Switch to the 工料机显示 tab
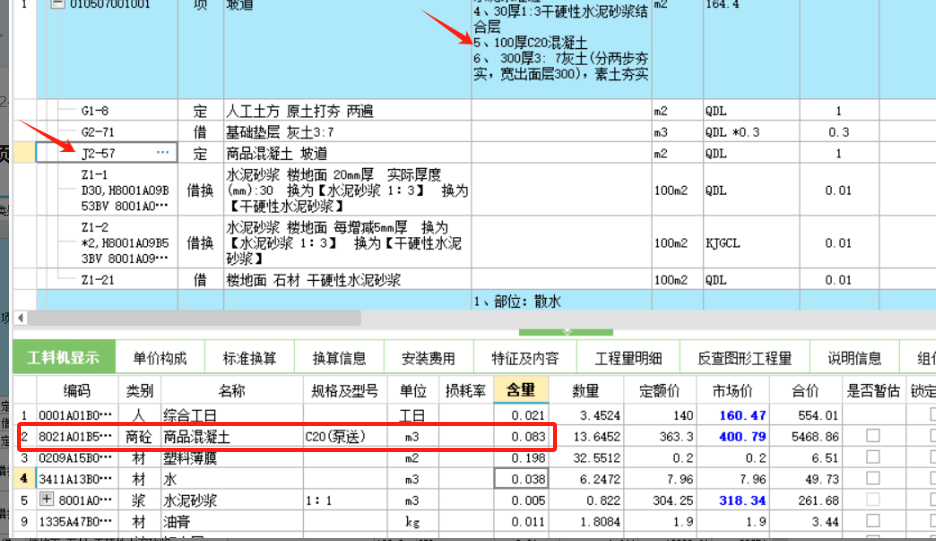Viewport: 936px width, 541px height. click(63, 358)
